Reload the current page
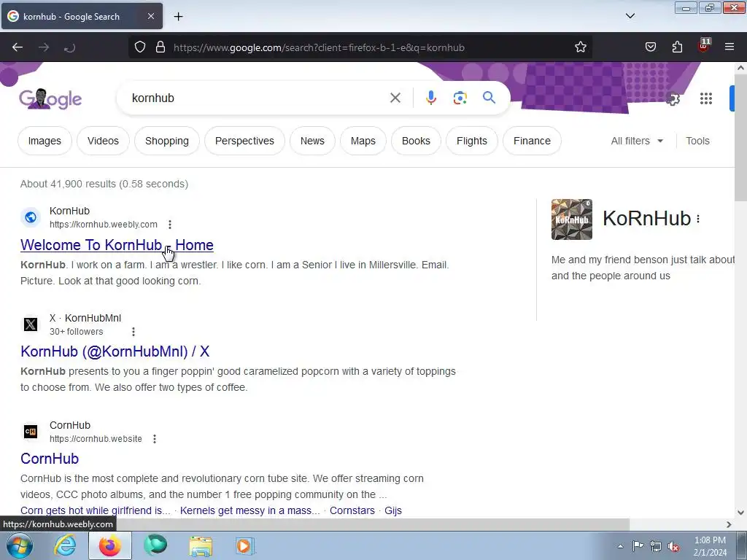Screen dimensions: 747x560 69,47
